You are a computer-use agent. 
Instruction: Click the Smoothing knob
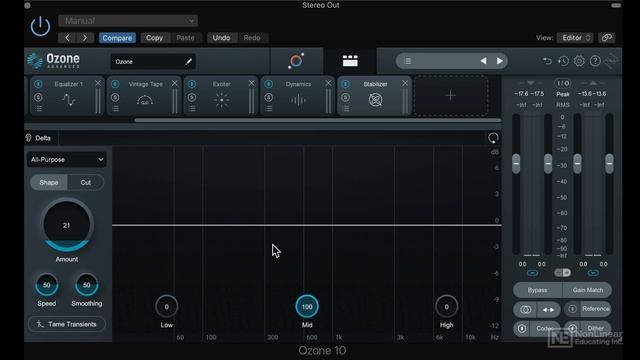tap(87, 285)
